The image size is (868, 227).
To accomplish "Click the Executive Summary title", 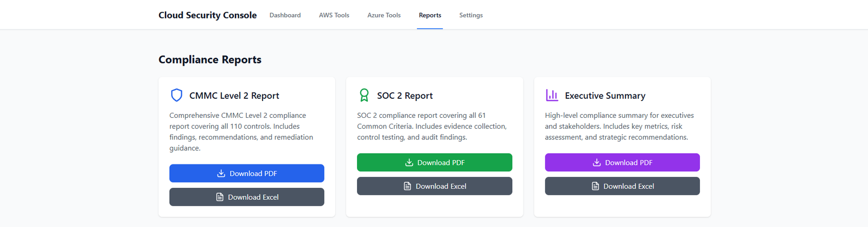I will click(x=605, y=96).
